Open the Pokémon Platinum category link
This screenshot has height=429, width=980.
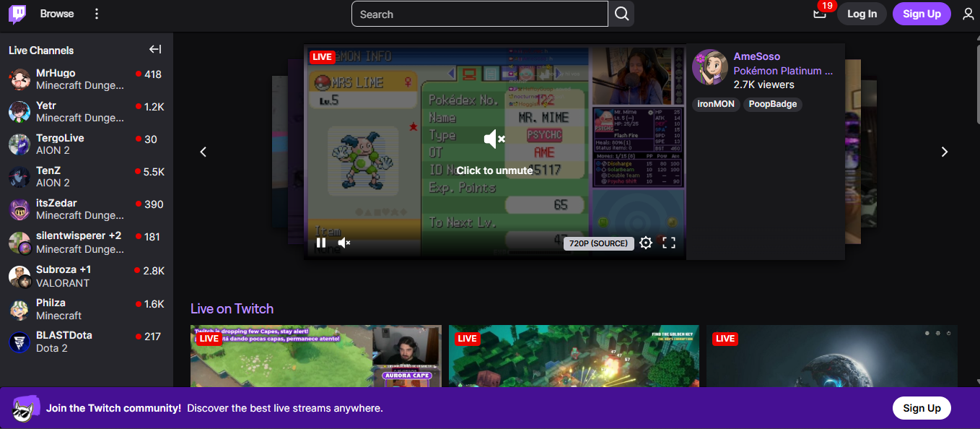783,71
